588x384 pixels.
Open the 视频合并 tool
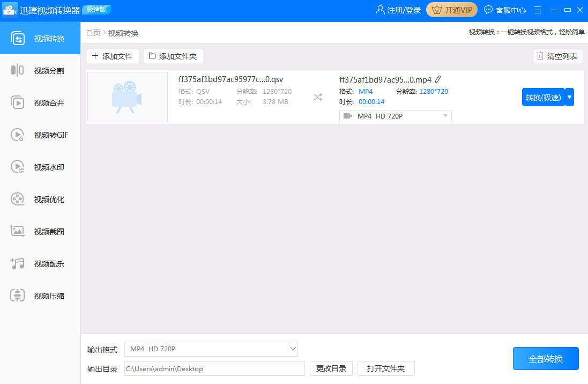(40, 103)
